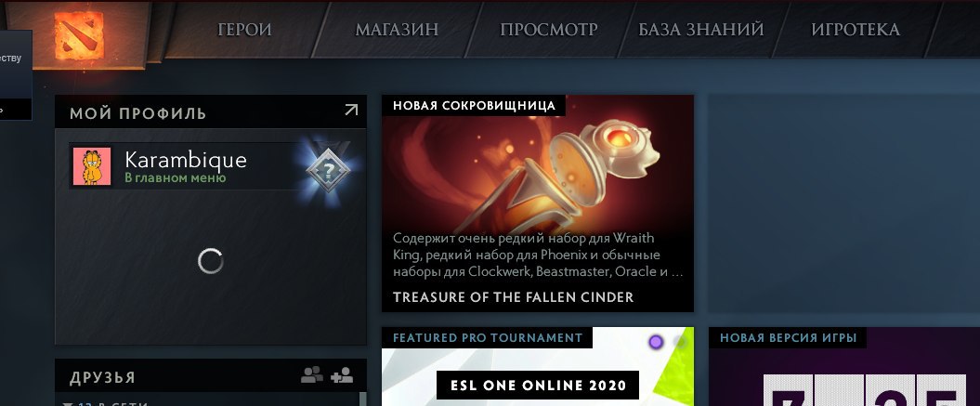Select the purple tournament carousel dot
The image size is (980, 406).
(656, 342)
